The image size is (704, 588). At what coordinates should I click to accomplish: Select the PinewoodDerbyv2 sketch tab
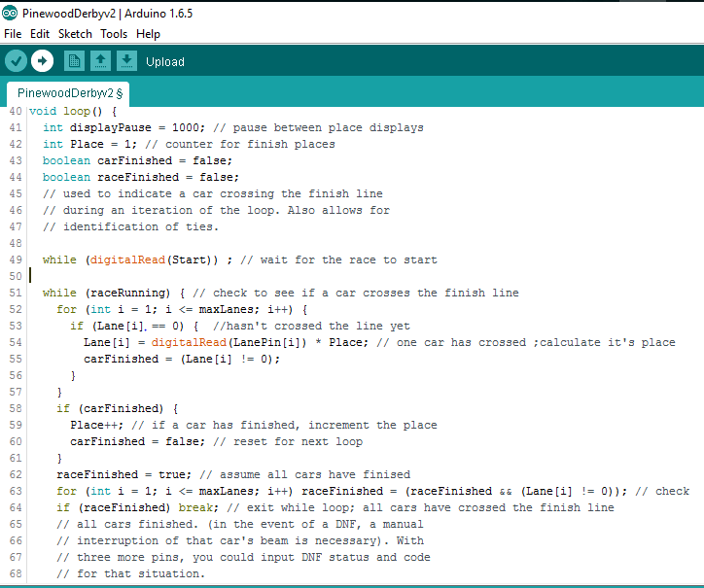point(68,93)
